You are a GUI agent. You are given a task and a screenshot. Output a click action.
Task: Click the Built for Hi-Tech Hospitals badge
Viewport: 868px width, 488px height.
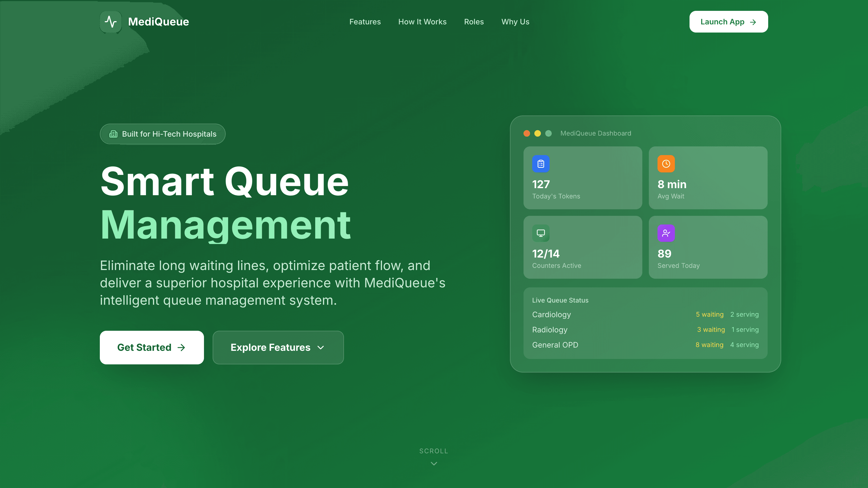click(162, 134)
